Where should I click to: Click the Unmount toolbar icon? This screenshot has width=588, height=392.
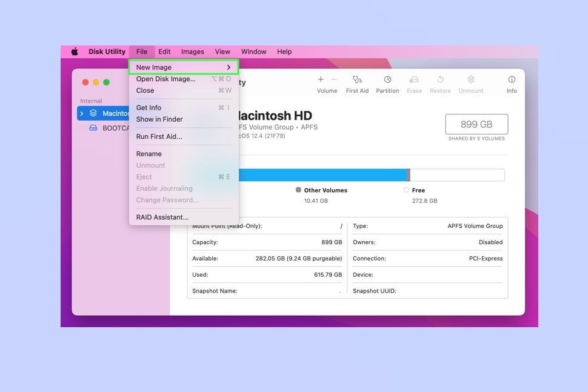coord(470,81)
